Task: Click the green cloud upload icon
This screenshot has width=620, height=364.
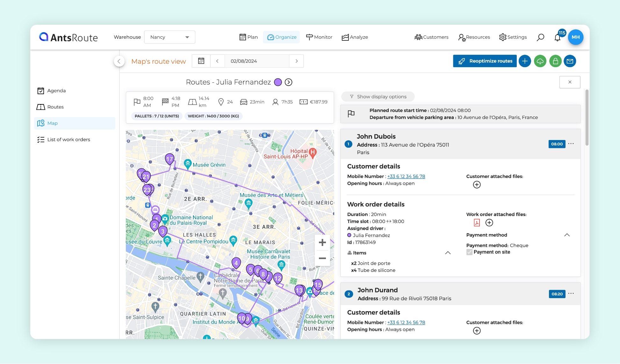Action: tap(540, 61)
